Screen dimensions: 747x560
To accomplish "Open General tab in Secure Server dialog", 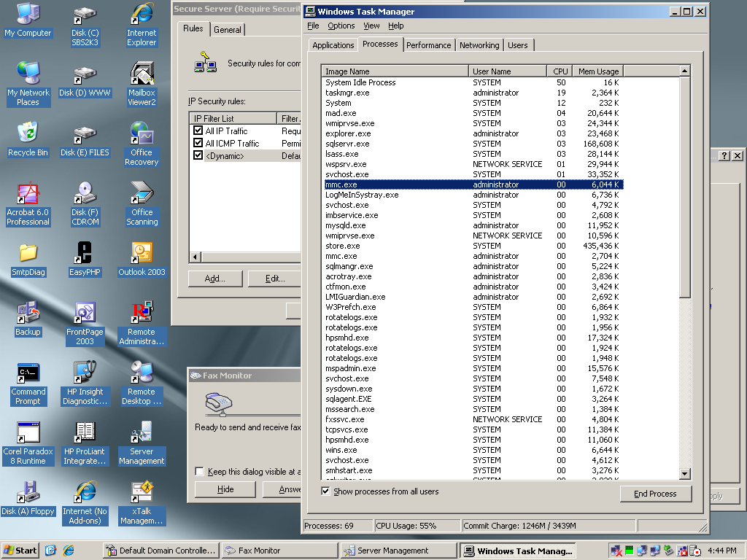I will (228, 29).
